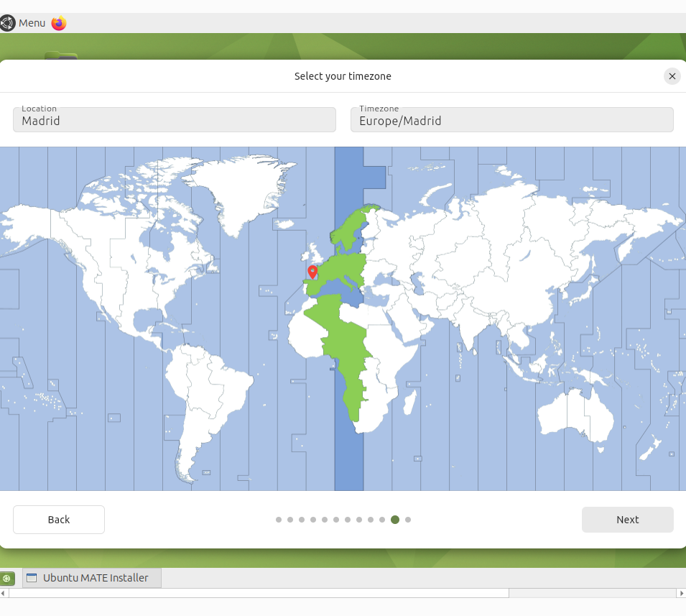
Task: Launch Firefox from the top panel
Action: click(x=59, y=23)
